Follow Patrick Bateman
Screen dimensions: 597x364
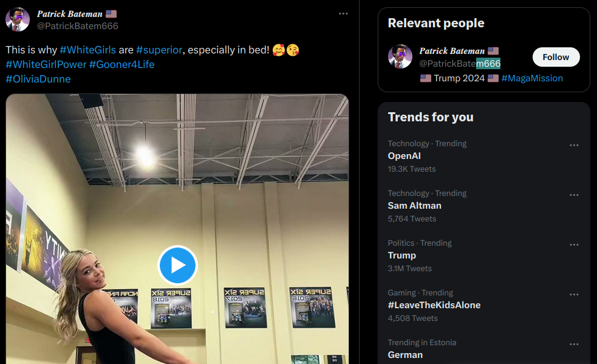coord(556,57)
